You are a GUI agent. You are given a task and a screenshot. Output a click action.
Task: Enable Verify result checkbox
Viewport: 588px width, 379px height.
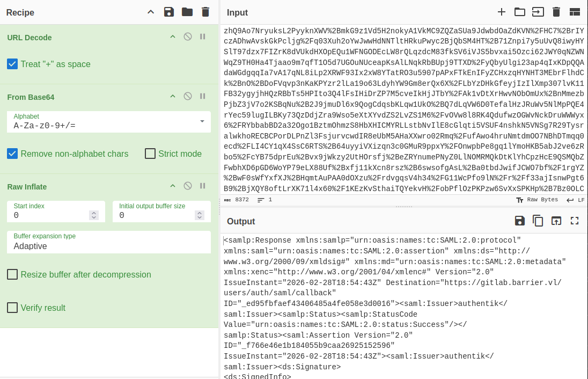pos(12,308)
